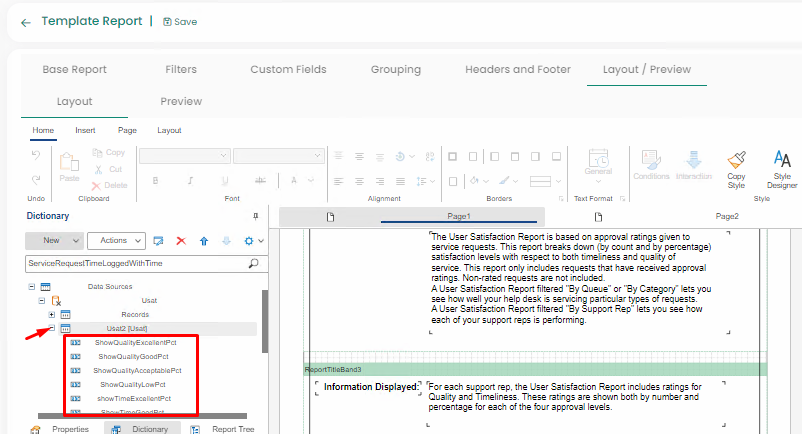Align text to top
This screenshot has height=434, width=802.
coord(338,156)
